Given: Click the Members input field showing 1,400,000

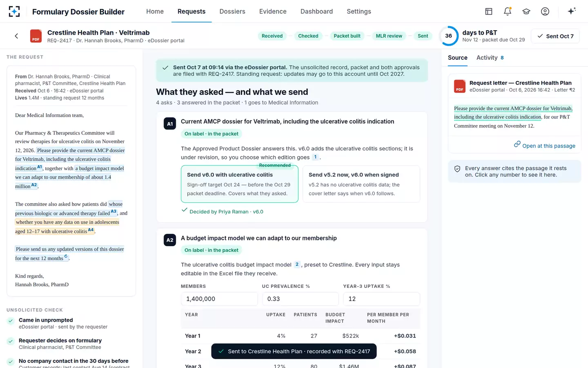Looking at the screenshot, I should click(219, 299).
